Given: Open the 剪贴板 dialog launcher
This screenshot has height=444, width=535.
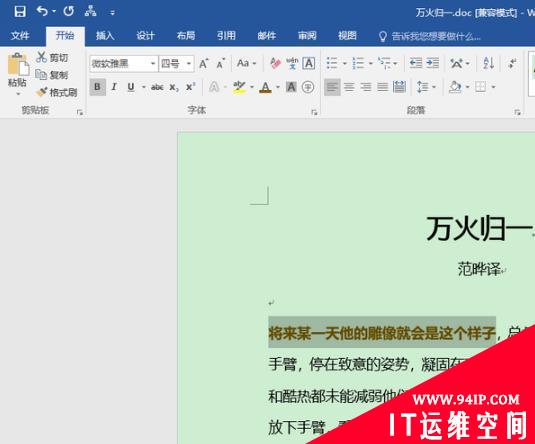Looking at the screenshot, I should coord(80,112).
